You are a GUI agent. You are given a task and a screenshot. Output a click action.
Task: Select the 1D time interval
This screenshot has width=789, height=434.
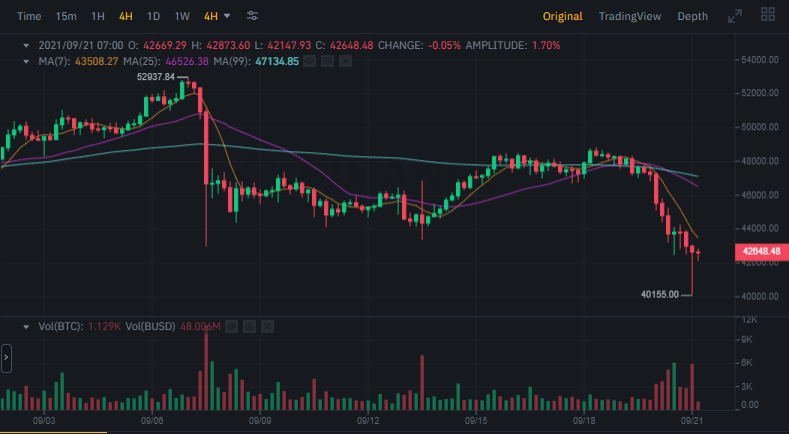click(x=153, y=16)
